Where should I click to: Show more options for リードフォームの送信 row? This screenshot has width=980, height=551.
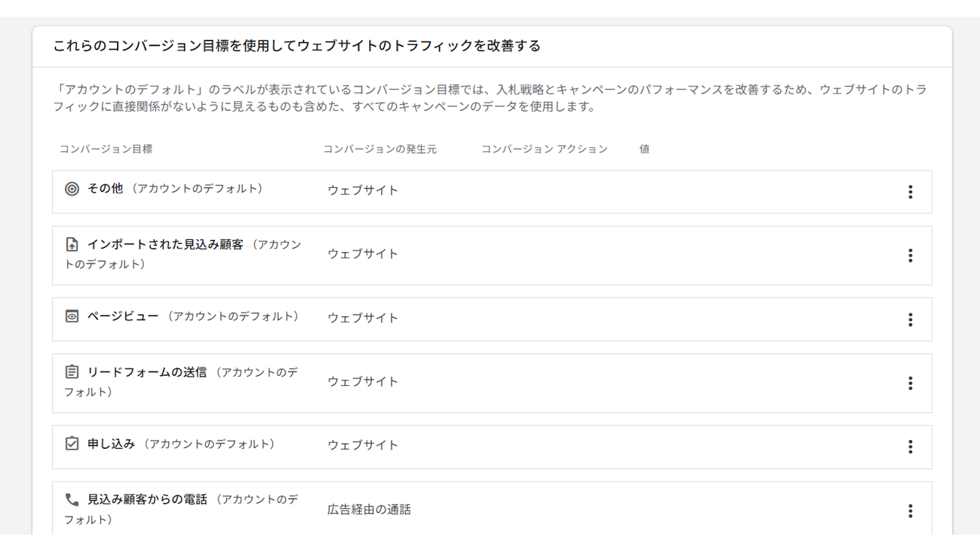[910, 383]
